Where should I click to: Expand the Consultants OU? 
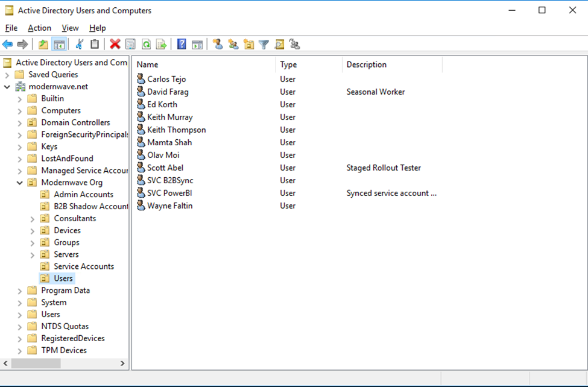tap(32, 219)
